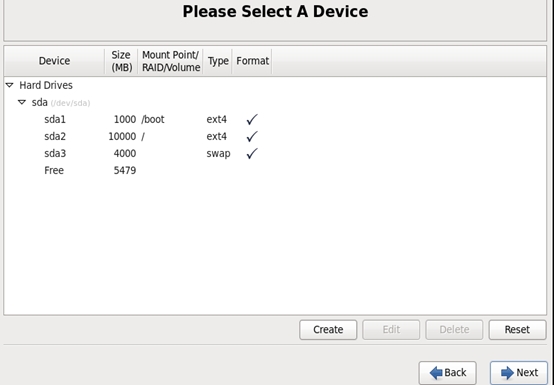Click the Reset button
The width and height of the screenshot is (554, 385).
(x=517, y=330)
